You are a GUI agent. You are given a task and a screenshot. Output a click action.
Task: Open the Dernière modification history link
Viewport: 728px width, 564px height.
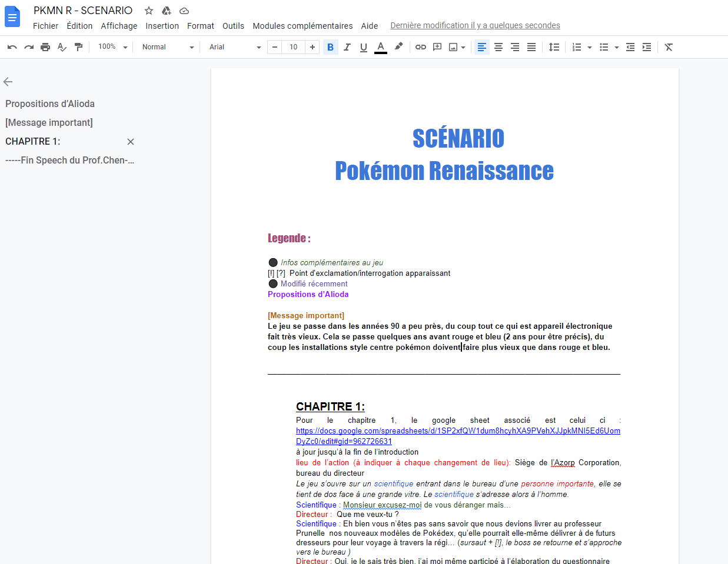tap(475, 25)
